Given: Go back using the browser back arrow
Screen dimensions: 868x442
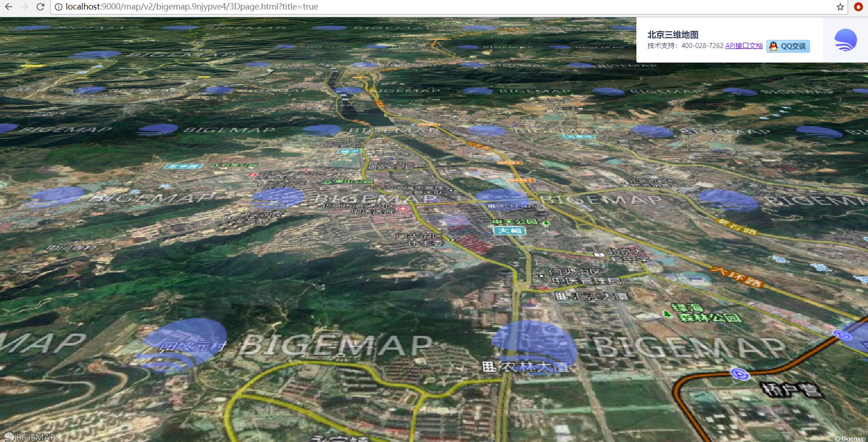Looking at the screenshot, I should [x=9, y=7].
